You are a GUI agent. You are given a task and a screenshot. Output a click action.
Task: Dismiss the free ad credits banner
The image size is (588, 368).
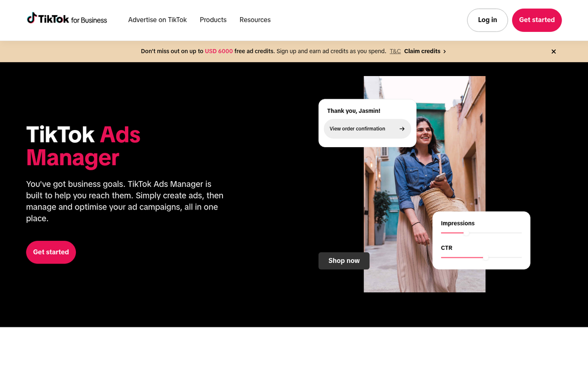[x=553, y=51]
